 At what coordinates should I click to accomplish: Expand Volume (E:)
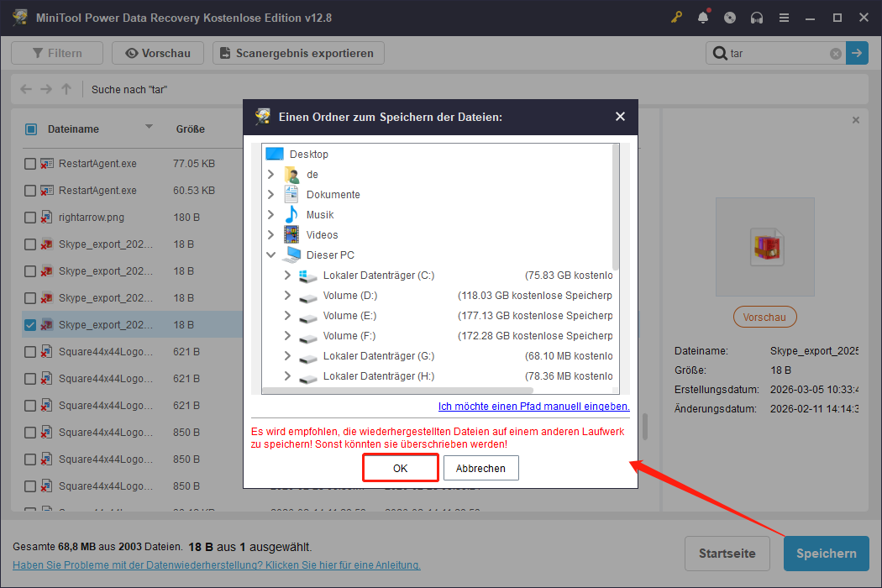tap(287, 316)
